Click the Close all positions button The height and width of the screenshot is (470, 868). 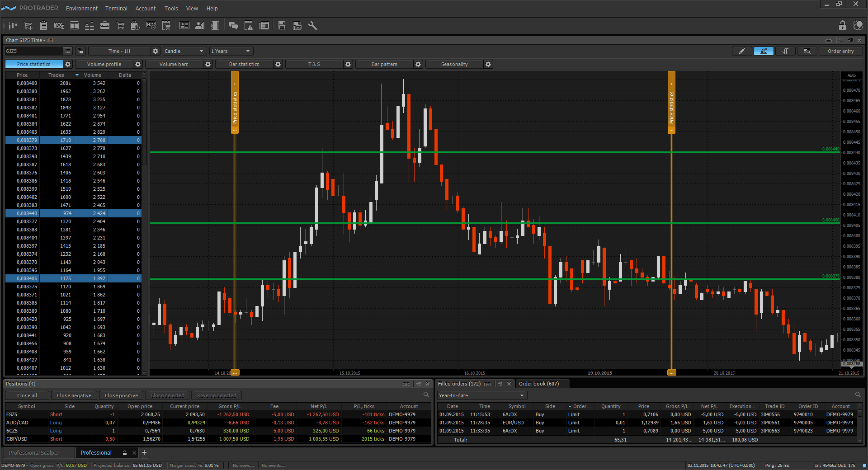tap(27, 395)
